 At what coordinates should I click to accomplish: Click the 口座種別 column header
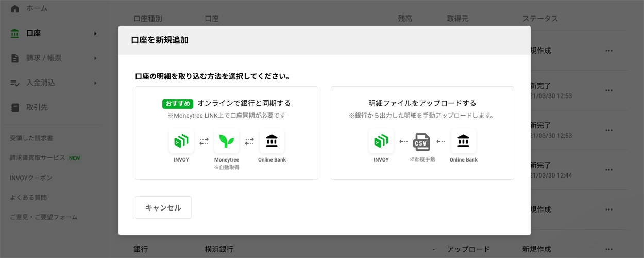point(148,19)
